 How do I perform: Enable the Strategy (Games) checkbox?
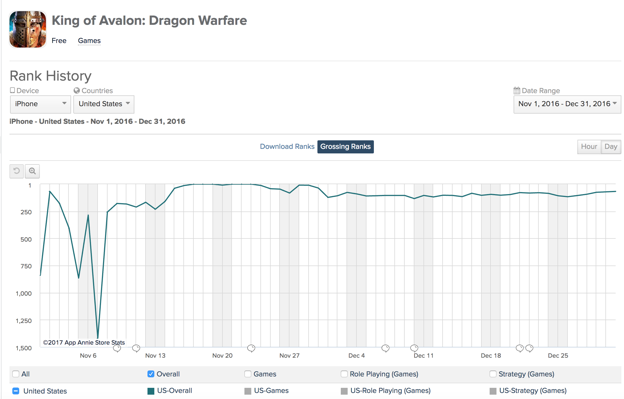point(493,374)
